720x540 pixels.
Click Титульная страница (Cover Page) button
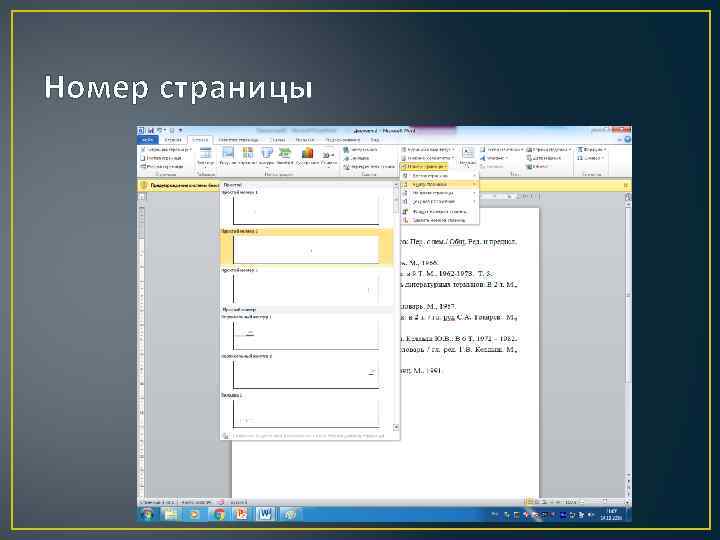(166, 150)
